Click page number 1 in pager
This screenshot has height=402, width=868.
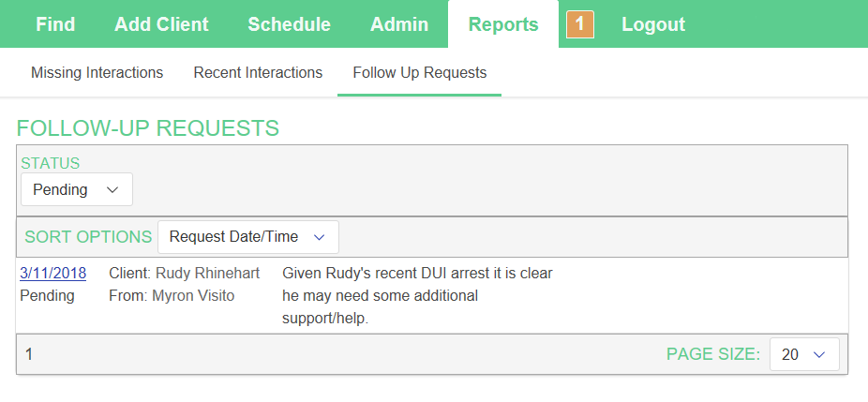point(29,354)
